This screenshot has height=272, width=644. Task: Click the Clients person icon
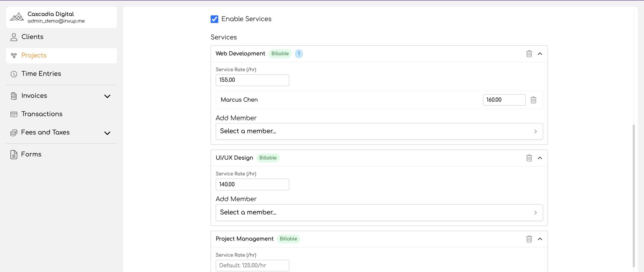tap(14, 37)
